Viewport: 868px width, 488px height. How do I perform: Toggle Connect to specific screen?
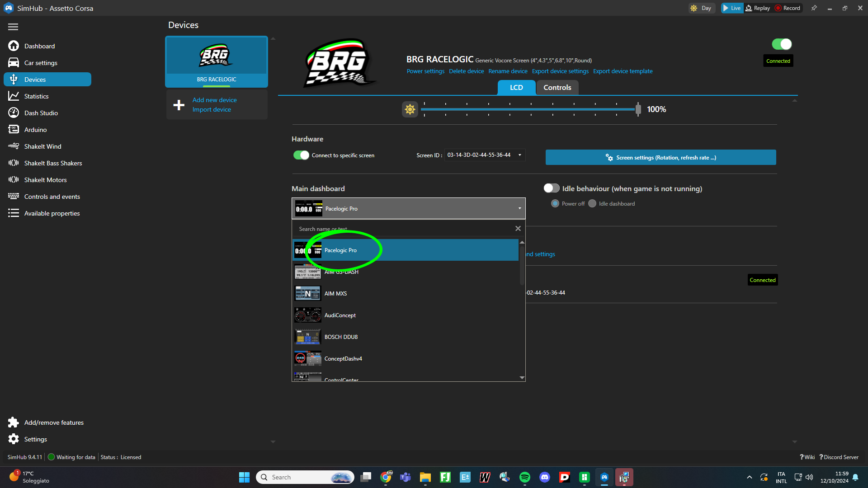pyautogui.click(x=301, y=155)
